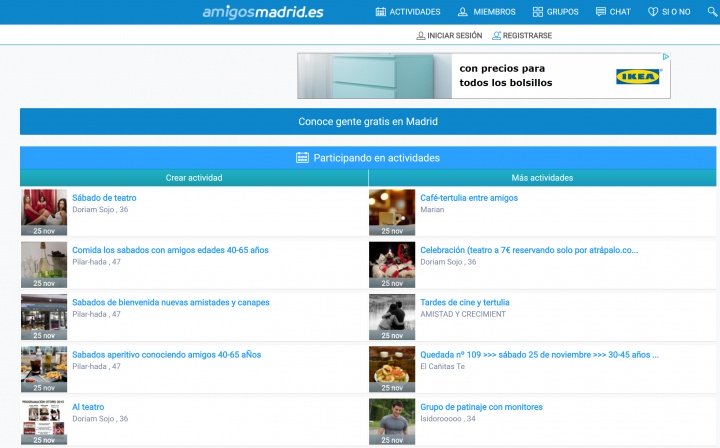Click the Iniciar sesión user icon
The height and width of the screenshot is (448, 720).
click(421, 35)
